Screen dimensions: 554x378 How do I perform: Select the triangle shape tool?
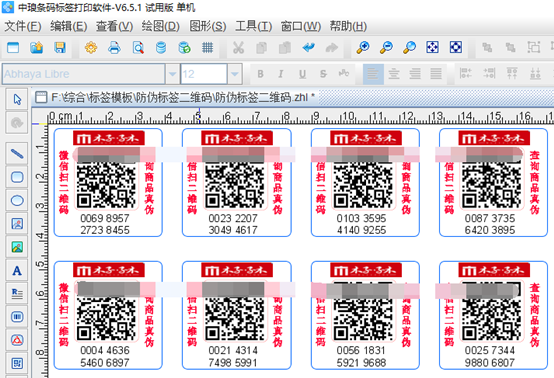pyautogui.click(x=17, y=340)
